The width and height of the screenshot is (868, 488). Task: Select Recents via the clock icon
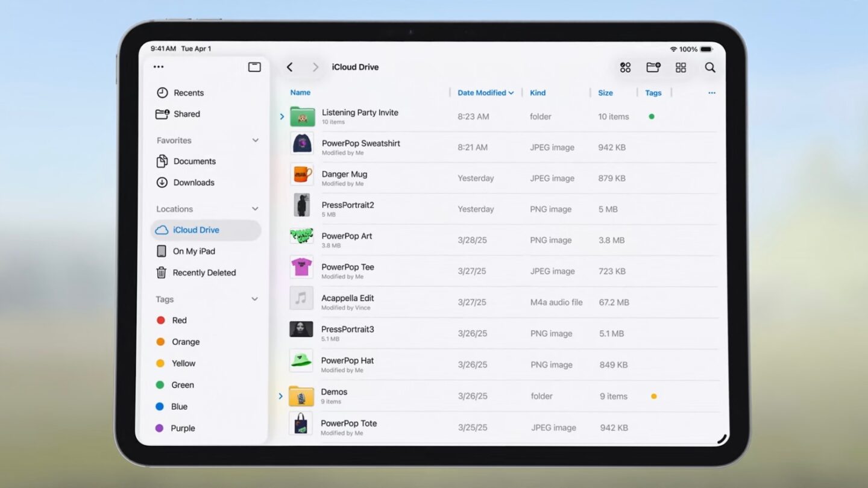[163, 93]
